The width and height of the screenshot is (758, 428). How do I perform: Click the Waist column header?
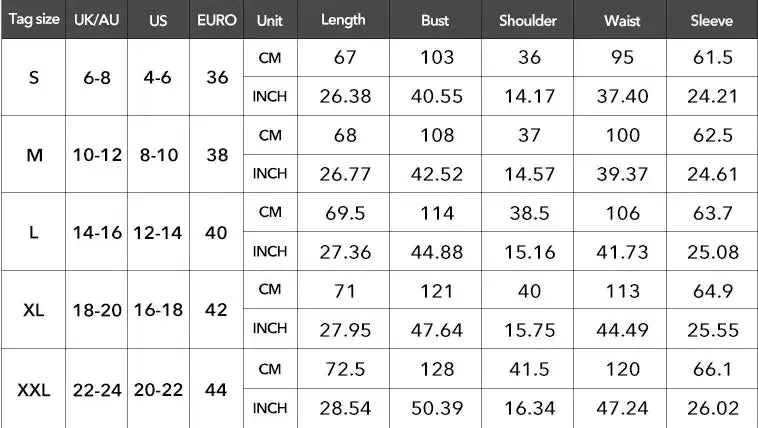[x=622, y=20]
